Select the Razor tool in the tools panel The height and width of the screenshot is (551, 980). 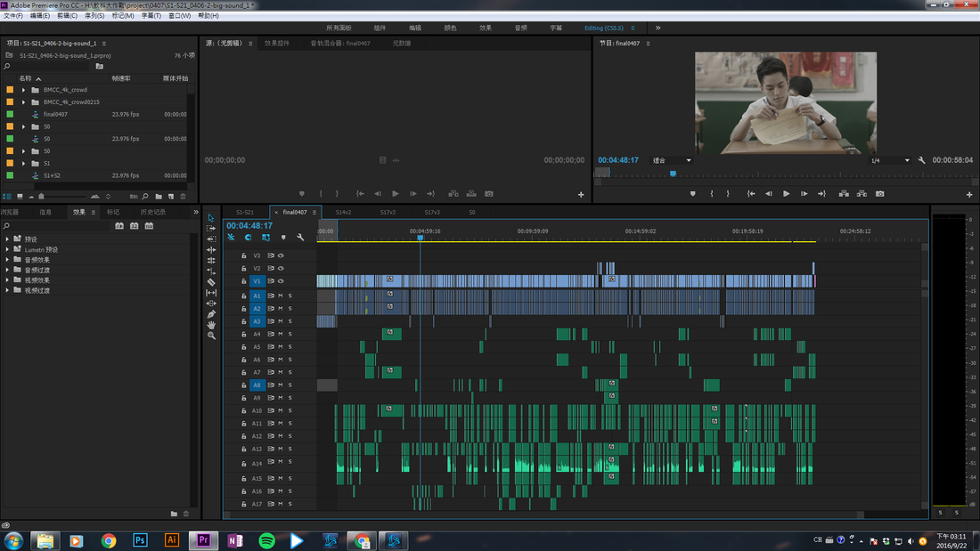pyautogui.click(x=211, y=282)
